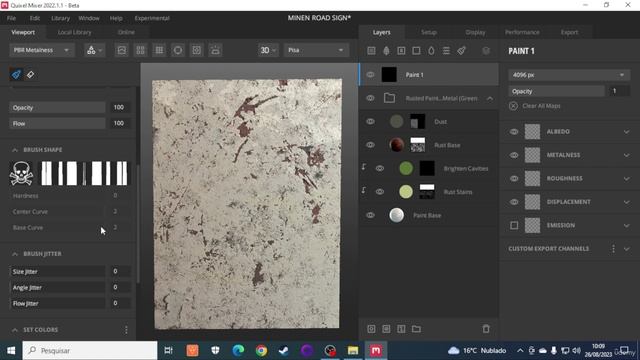Click third icon in layers bottom bar
The image size is (640, 360).
point(401,329)
